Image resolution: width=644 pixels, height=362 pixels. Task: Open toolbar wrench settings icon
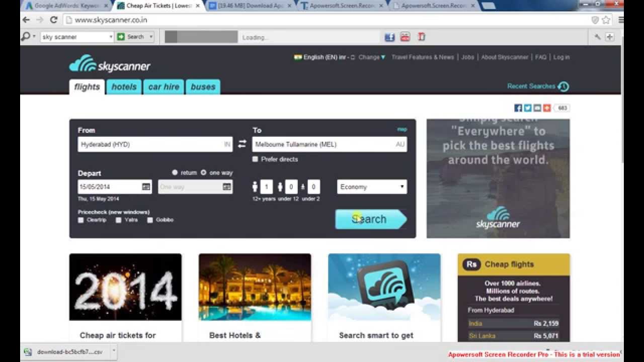pos(597,37)
